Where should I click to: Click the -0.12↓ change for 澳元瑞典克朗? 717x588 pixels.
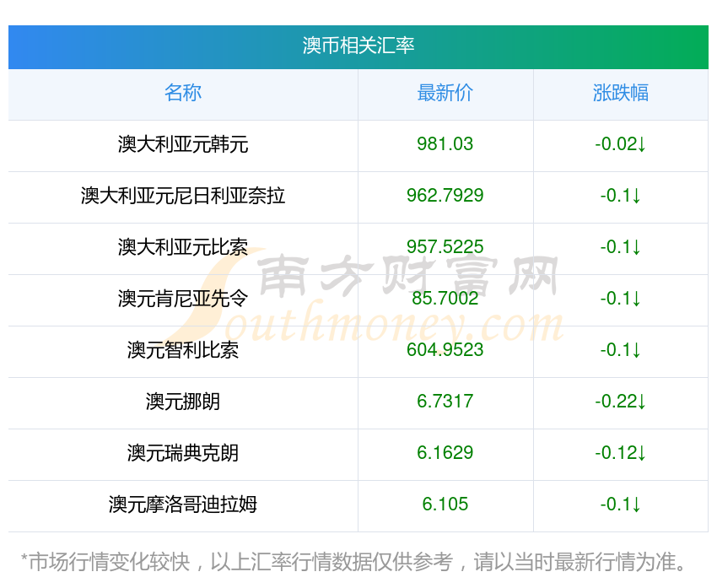621,453
